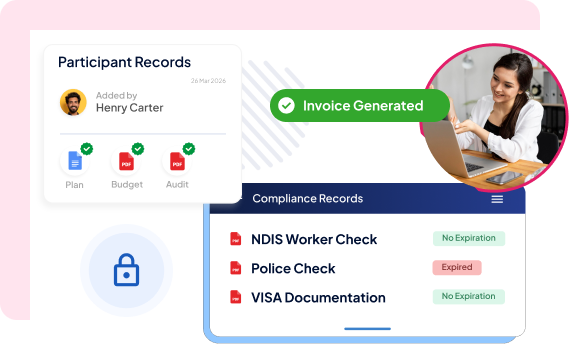
Task: Click the green checkmark on Plan
Action: click(x=87, y=149)
